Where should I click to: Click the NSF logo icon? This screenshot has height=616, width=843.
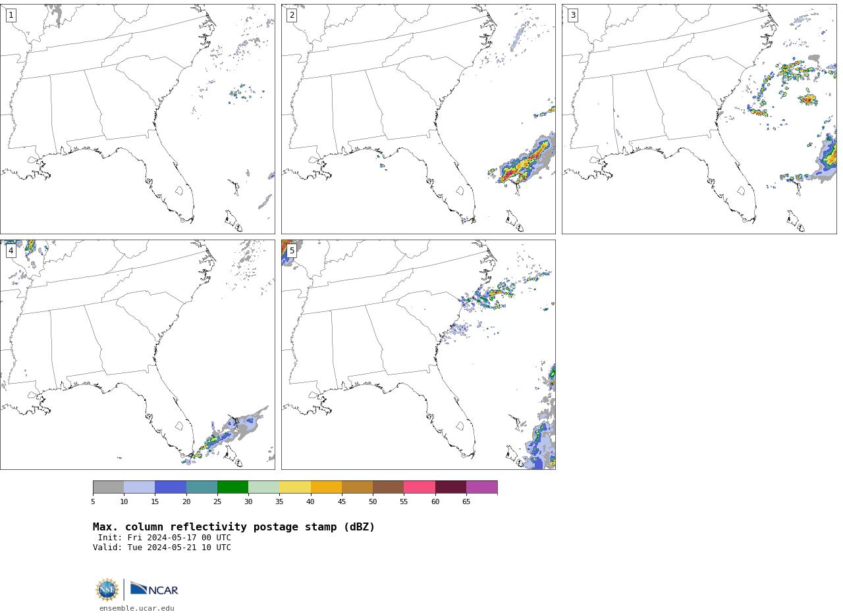point(107,590)
